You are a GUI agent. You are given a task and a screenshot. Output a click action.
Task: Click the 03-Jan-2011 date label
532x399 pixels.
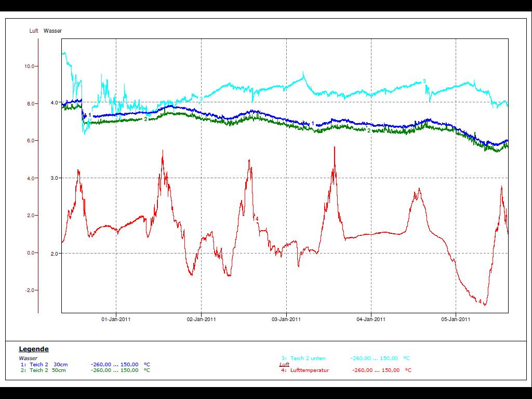pyautogui.click(x=286, y=320)
